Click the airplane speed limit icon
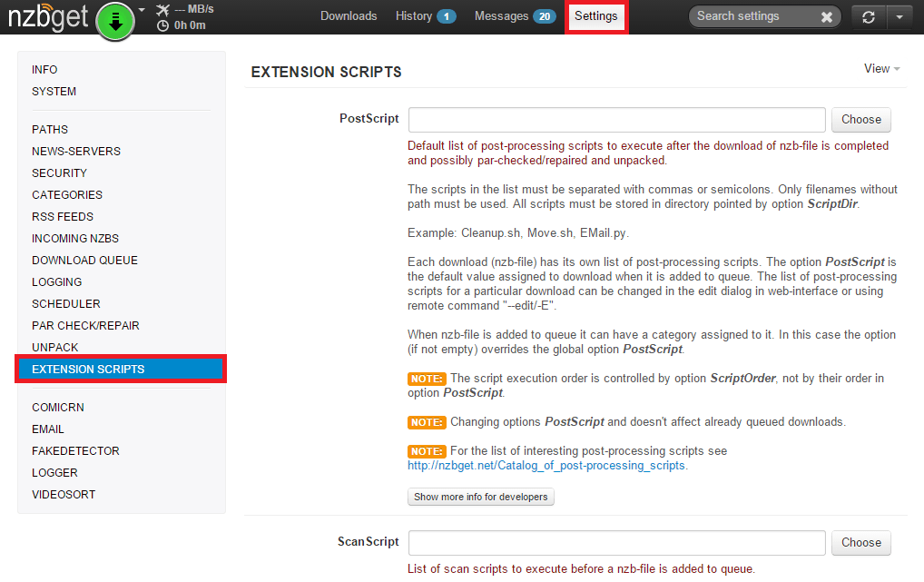Image resolution: width=924 pixels, height=582 pixels. pos(163,10)
